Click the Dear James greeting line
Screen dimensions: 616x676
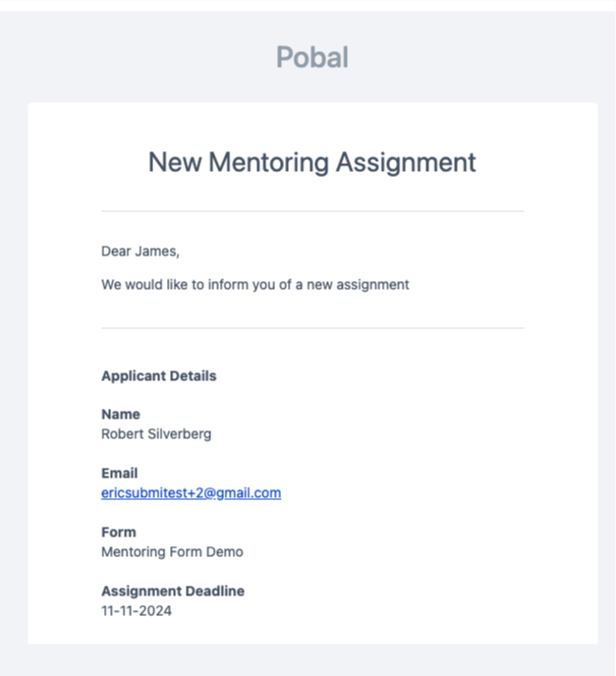tap(140, 251)
